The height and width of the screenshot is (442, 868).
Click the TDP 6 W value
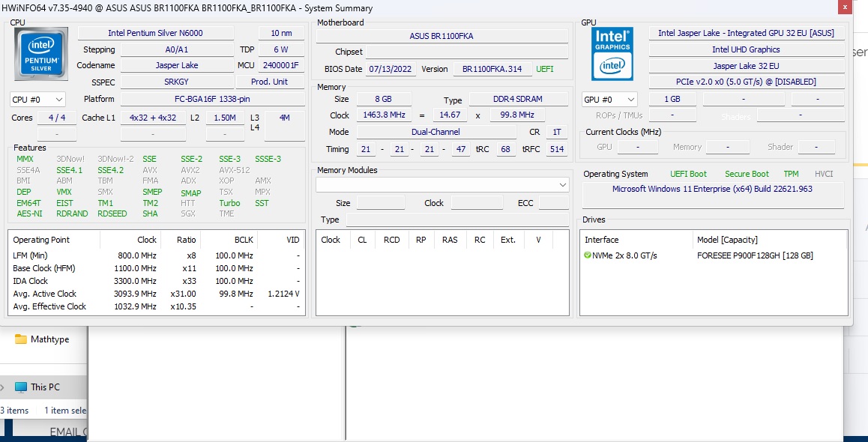click(x=280, y=49)
